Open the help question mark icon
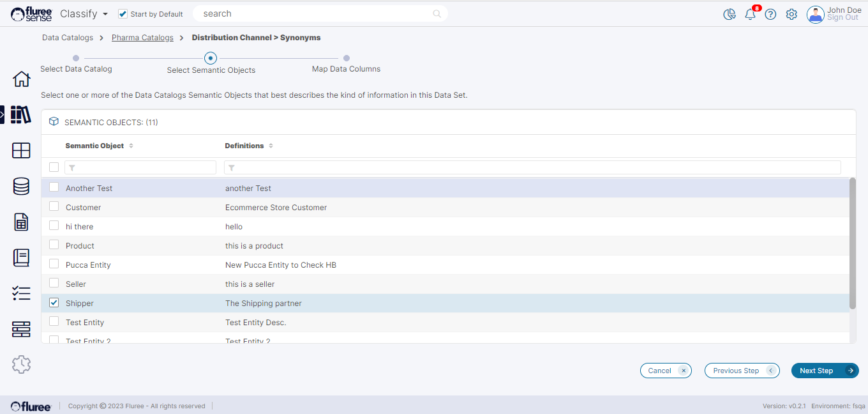 [x=770, y=14]
